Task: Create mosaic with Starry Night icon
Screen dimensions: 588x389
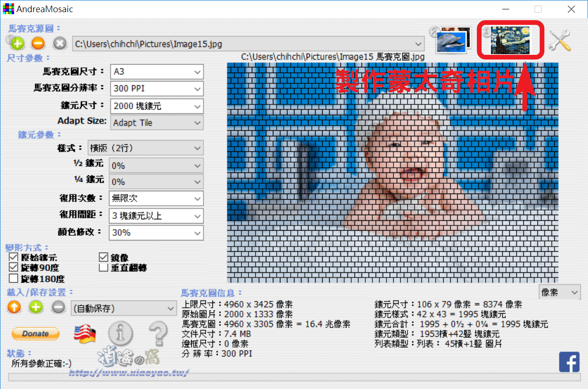Action: [510, 39]
